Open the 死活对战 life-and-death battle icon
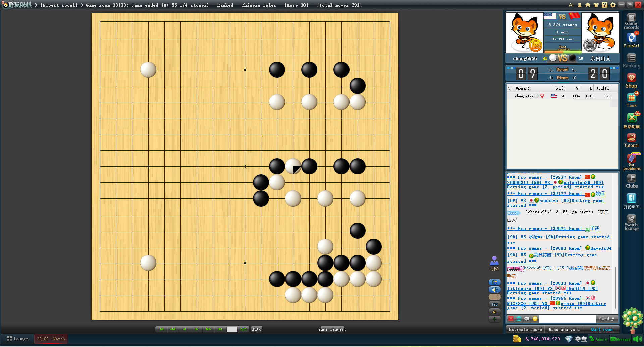644x347 pixels. click(x=631, y=121)
